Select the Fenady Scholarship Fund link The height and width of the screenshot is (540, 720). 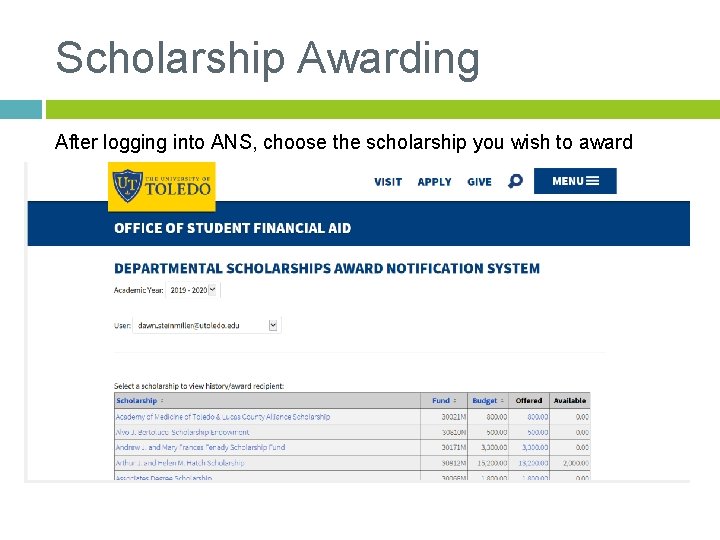coord(200,447)
